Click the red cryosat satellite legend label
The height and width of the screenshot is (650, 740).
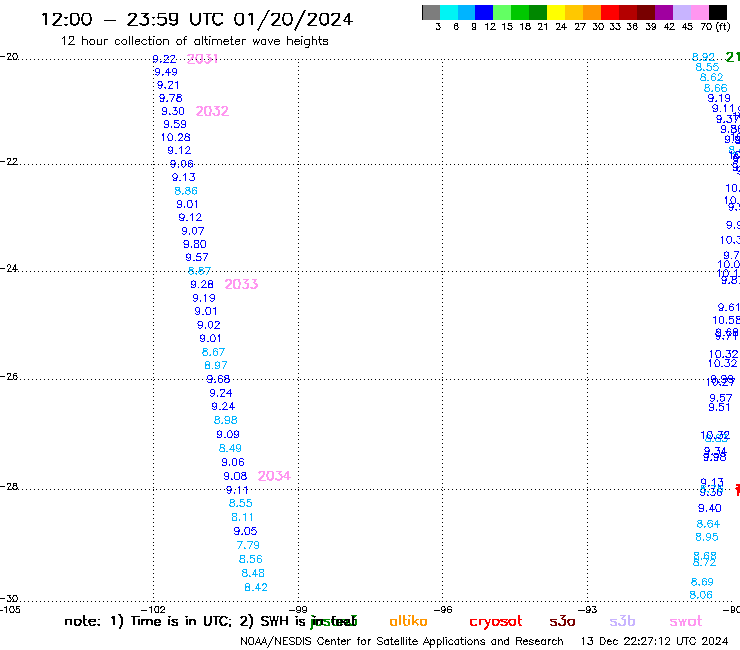click(496, 622)
